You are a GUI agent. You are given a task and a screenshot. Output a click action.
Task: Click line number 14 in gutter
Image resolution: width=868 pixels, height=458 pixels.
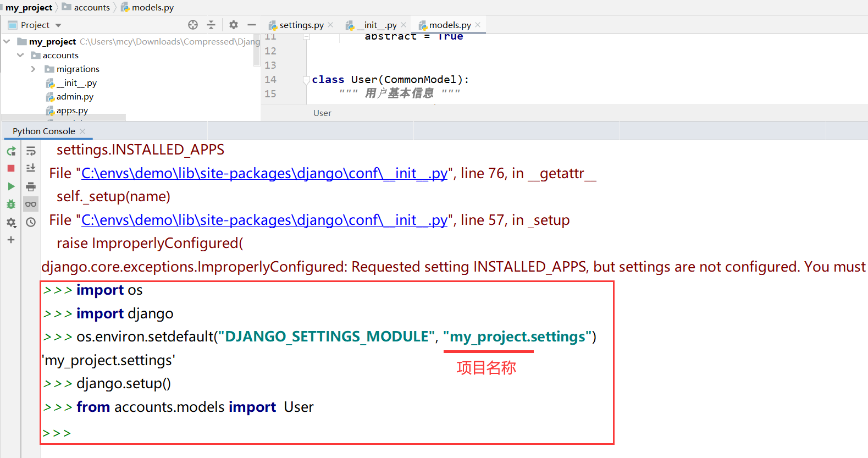270,80
